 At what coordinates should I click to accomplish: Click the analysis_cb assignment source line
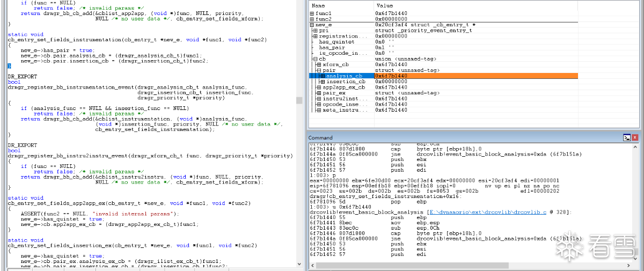coord(111,55)
